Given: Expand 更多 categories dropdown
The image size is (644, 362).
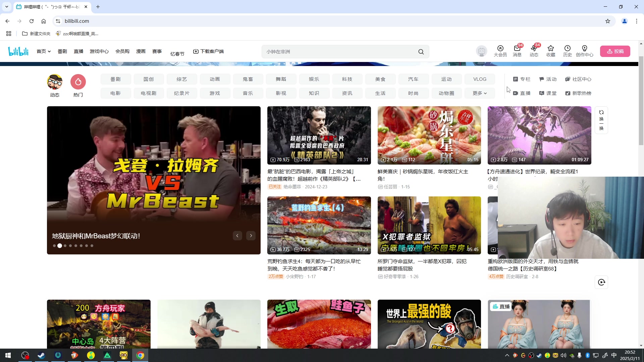Looking at the screenshot, I should click(x=480, y=93).
